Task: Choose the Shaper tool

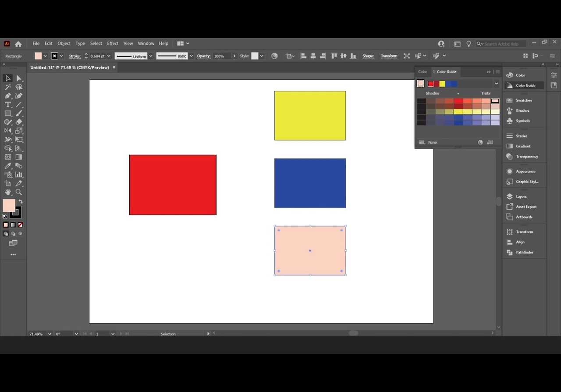Action: pyautogui.click(x=8, y=122)
